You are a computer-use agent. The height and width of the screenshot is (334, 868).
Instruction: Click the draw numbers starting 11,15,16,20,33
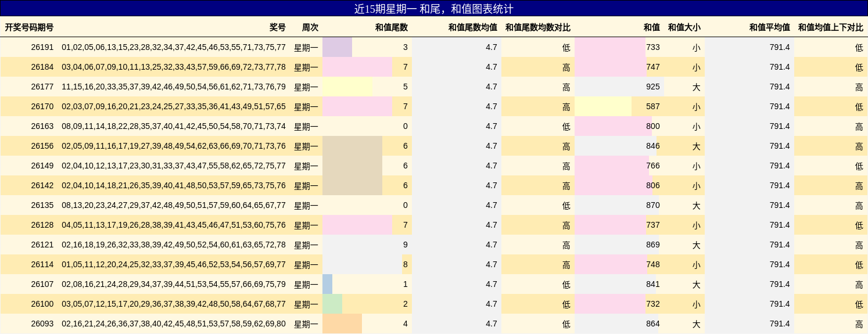point(174,87)
